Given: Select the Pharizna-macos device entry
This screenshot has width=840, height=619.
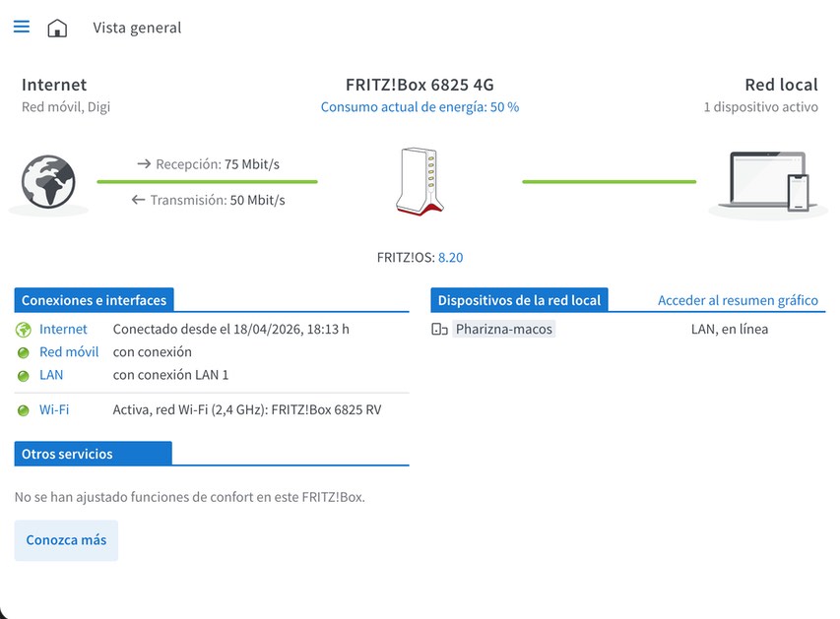Looking at the screenshot, I should tap(503, 329).
